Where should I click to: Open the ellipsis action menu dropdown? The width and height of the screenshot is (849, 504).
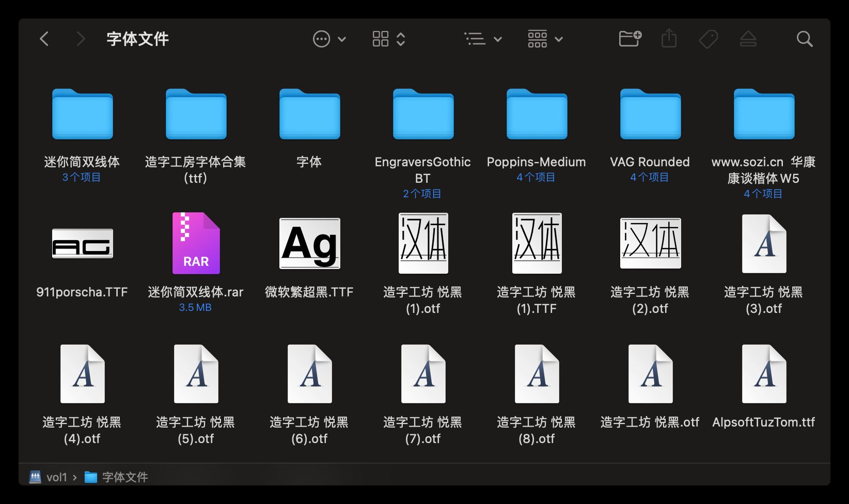pyautogui.click(x=329, y=39)
